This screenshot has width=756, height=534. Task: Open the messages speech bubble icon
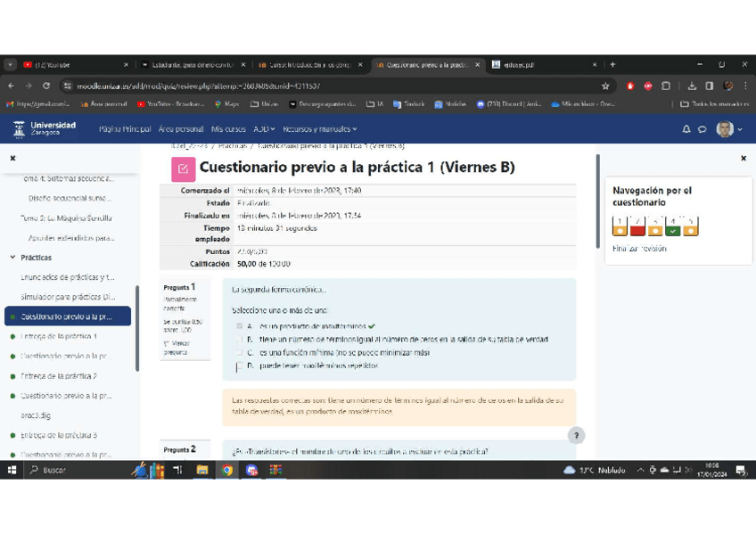(x=703, y=129)
